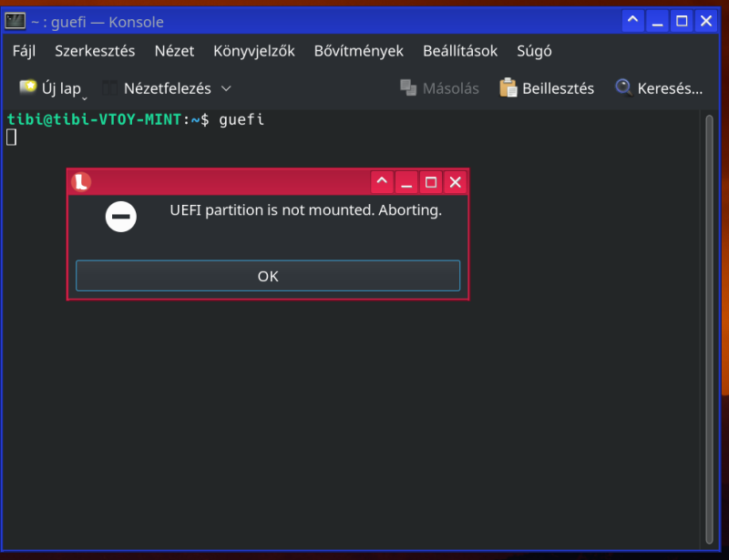Click the Másolás copy icon
Screen dimensions: 729x560
pyautogui.click(x=408, y=87)
